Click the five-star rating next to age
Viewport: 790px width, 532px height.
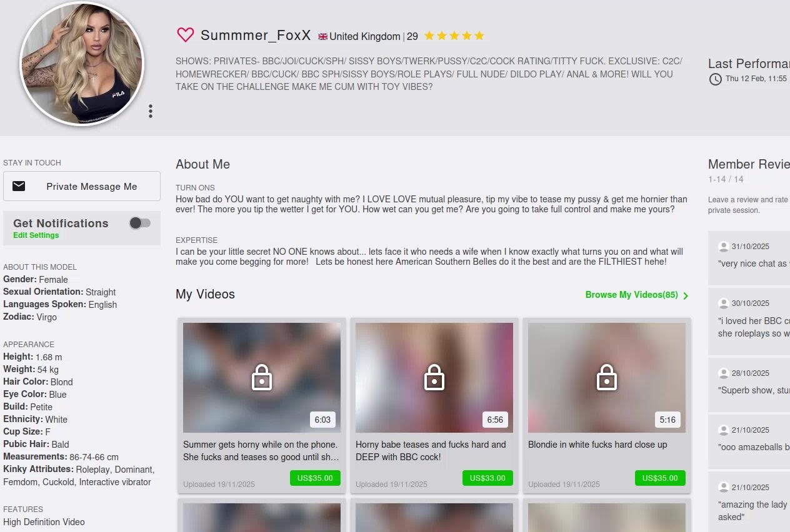click(454, 36)
